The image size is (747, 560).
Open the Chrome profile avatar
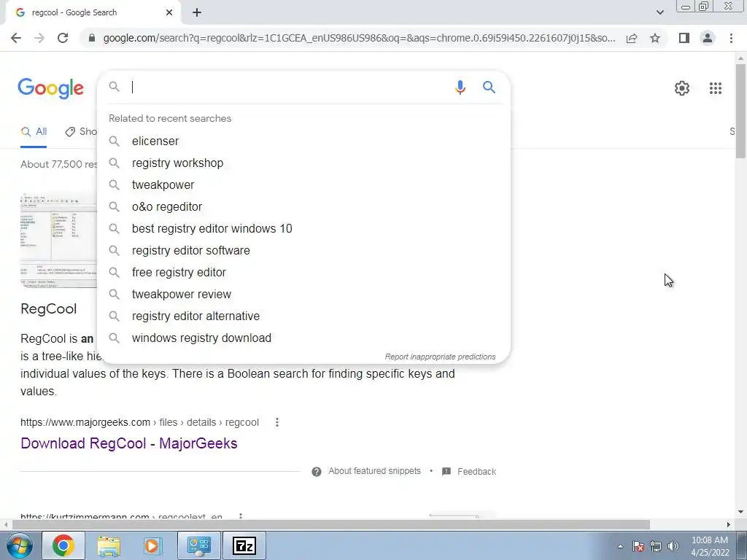point(708,38)
